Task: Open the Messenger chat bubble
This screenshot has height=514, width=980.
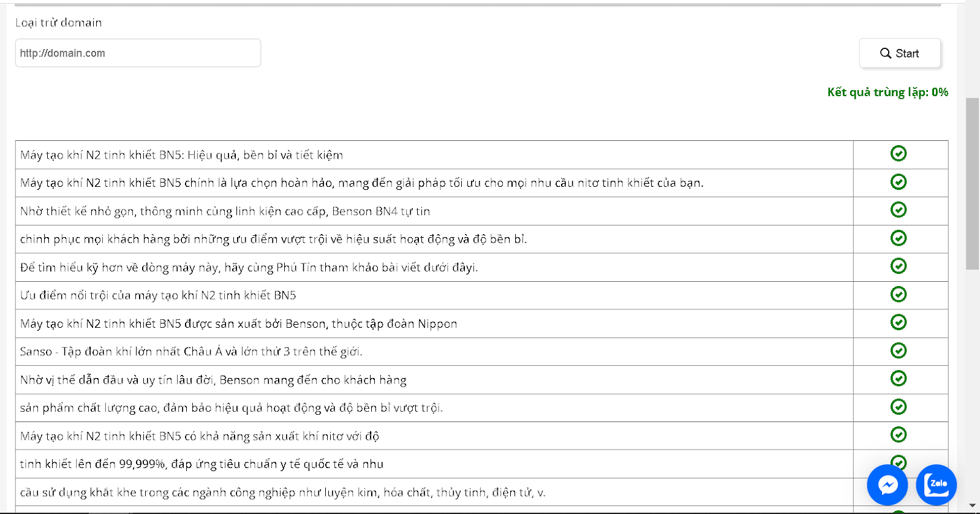Action: tap(888, 485)
